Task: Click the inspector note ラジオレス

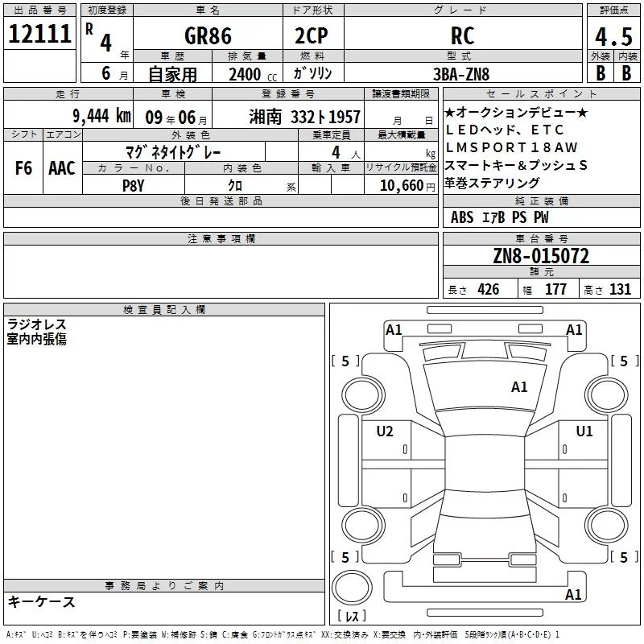Action: 37,324
